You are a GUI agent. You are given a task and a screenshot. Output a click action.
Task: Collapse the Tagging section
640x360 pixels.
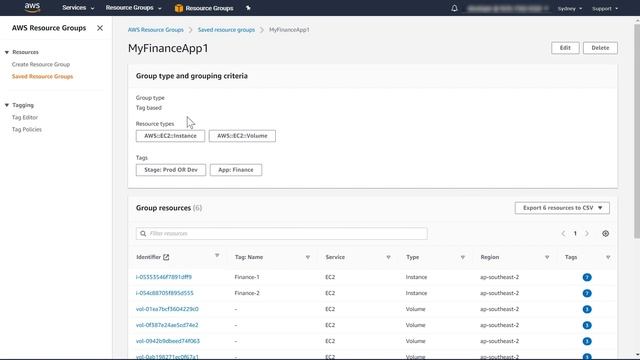coord(7,105)
